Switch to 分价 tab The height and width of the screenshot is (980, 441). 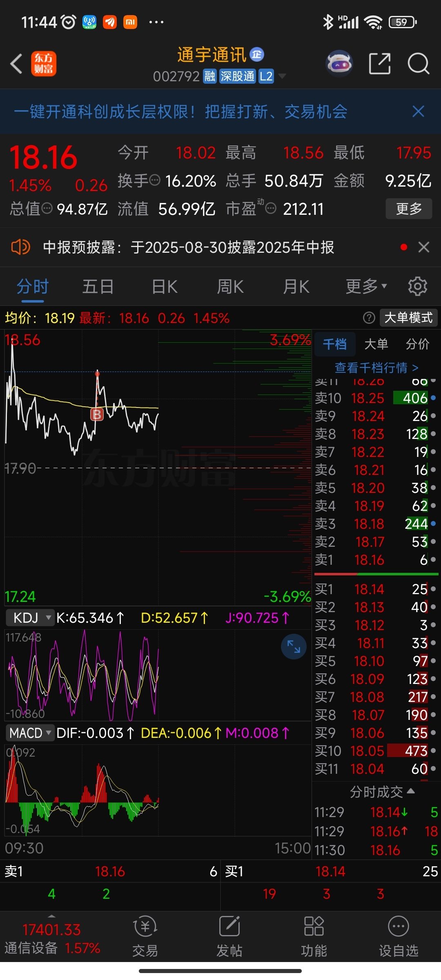click(417, 344)
